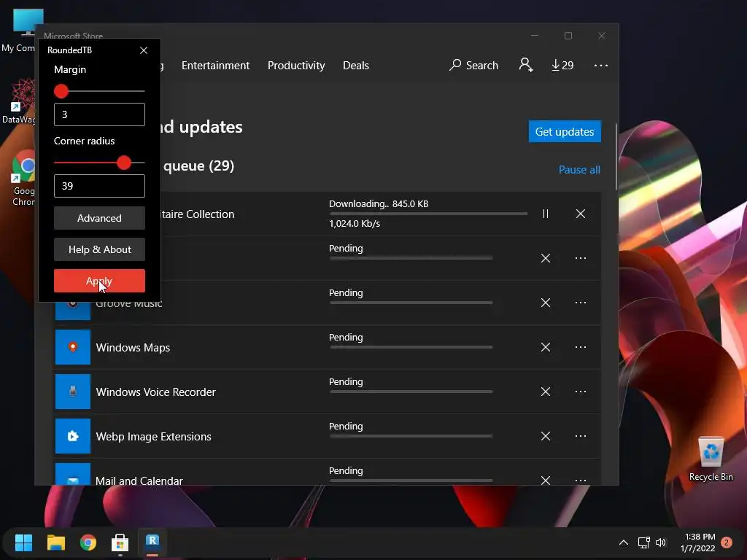The height and width of the screenshot is (560, 747).
Task: Select the Mail and Calendar entry text
Action: [x=139, y=481]
